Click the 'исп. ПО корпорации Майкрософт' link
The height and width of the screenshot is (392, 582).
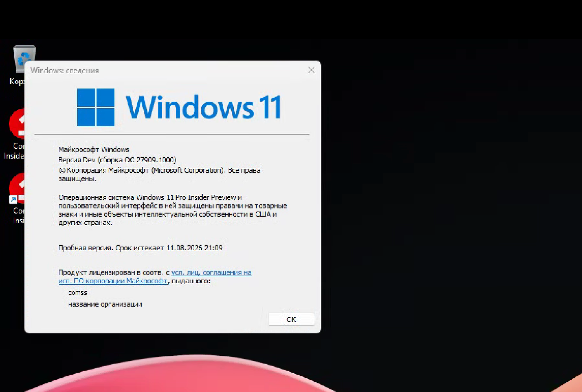(112, 281)
